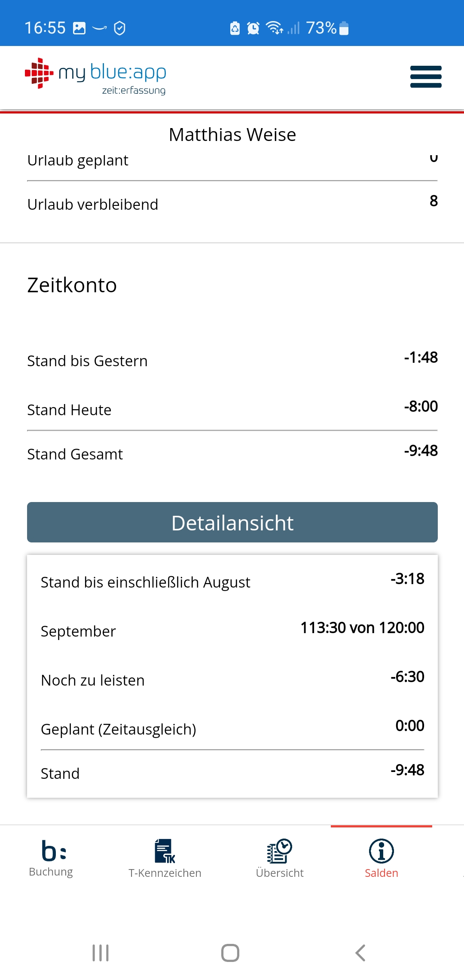Switch to the T-Kennzeichen tab
464x980 pixels.
(165, 858)
